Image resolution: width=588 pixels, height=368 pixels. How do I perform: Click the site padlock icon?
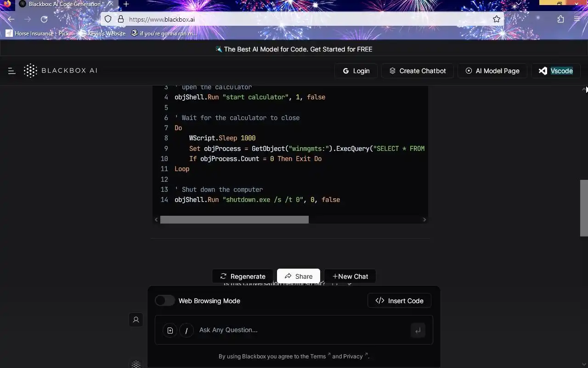pyautogui.click(x=121, y=19)
